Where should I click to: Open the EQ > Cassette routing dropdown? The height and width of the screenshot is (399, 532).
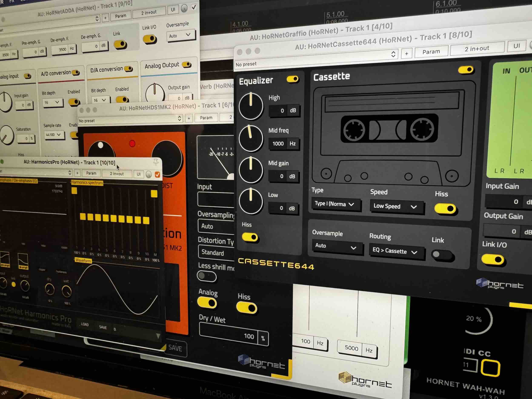click(397, 251)
